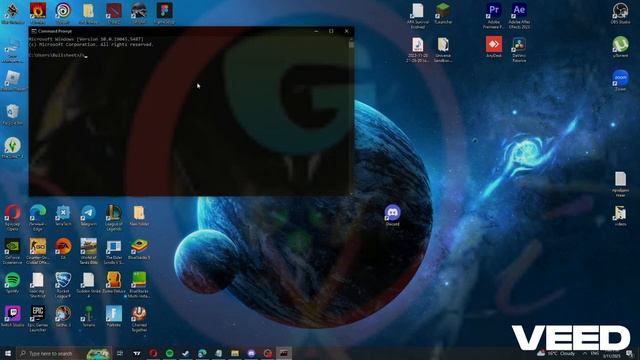640x360 pixels.
Task: Launch World of Tanks Blitz shortcut
Action: pyautogui.click(x=88, y=251)
